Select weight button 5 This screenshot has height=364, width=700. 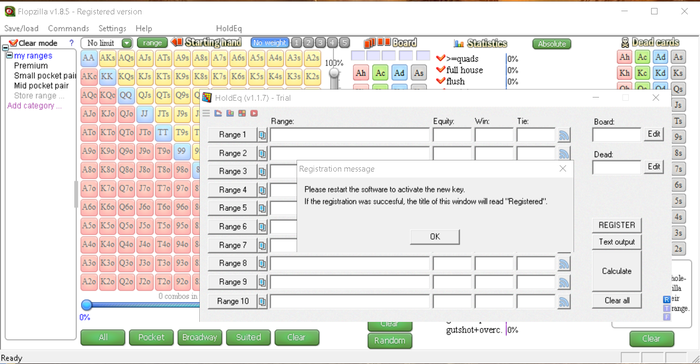tap(344, 43)
